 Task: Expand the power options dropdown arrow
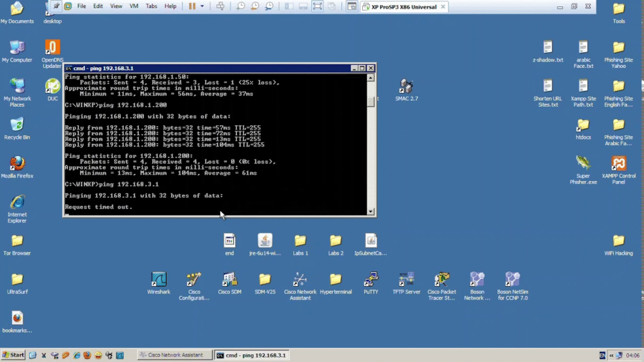(x=202, y=6)
